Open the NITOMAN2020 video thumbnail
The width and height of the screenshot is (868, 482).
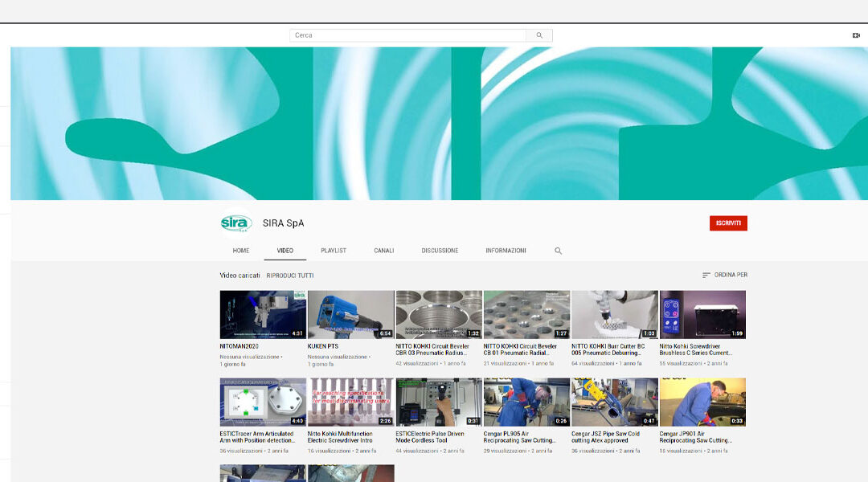click(x=263, y=315)
